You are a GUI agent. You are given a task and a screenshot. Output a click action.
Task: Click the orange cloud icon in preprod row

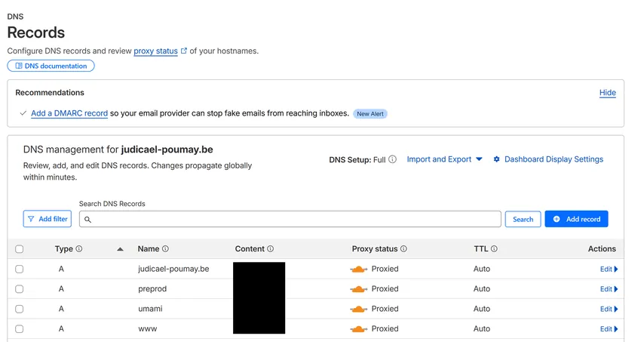tap(358, 289)
